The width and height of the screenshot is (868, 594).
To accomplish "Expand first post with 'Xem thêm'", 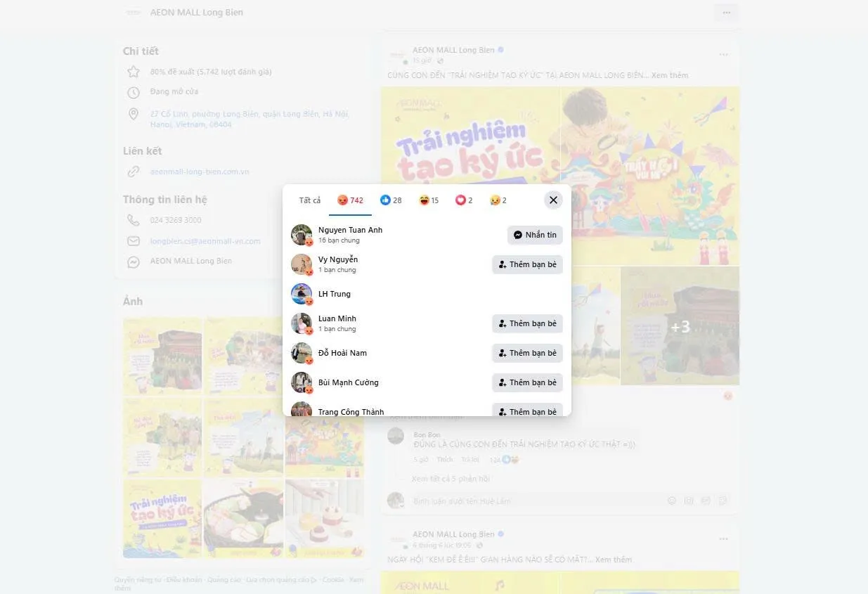I will click(670, 75).
